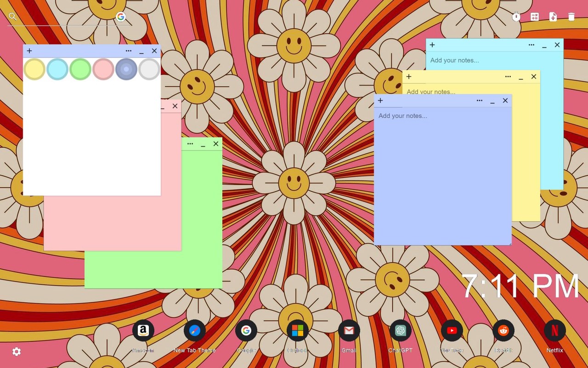Close the pink sticky note
This screenshot has width=588, height=368.
coord(175,106)
